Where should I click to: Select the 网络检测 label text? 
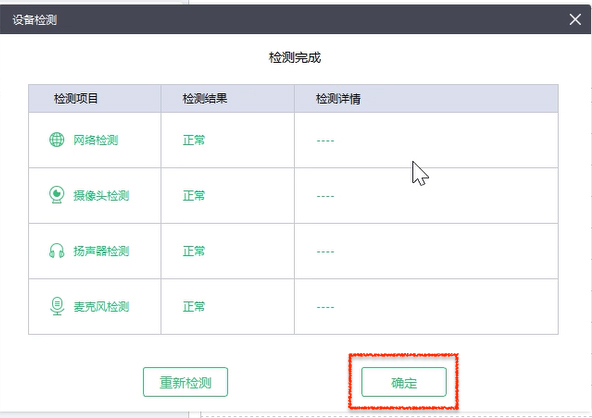[x=96, y=140]
